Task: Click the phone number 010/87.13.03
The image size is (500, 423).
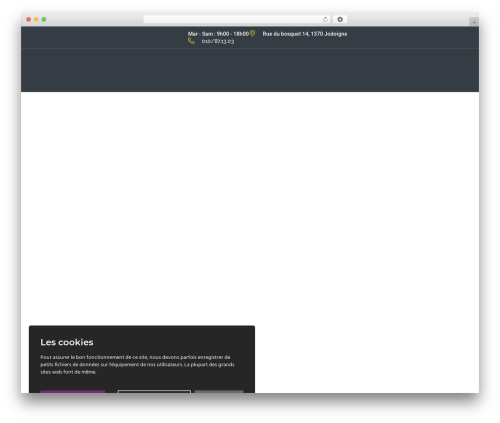Action: click(218, 41)
